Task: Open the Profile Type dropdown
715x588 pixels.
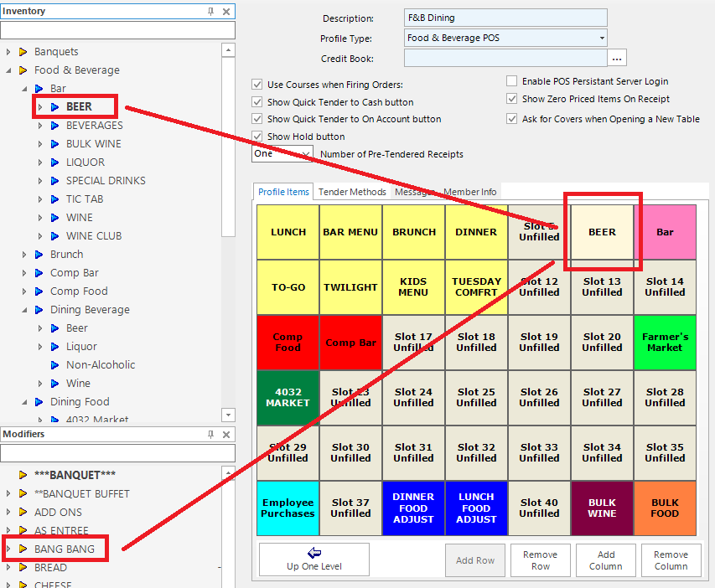Action: click(x=601, y=39)
